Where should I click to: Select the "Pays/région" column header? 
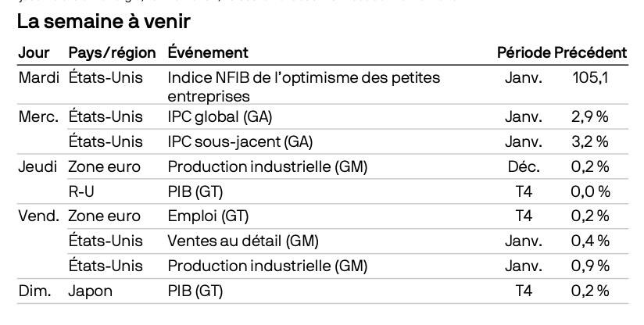113,52
